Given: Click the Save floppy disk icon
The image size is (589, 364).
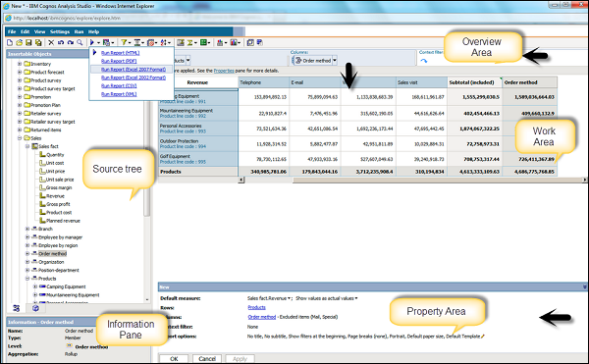Looking at the screenshot, I should click(x=28, y=43).
